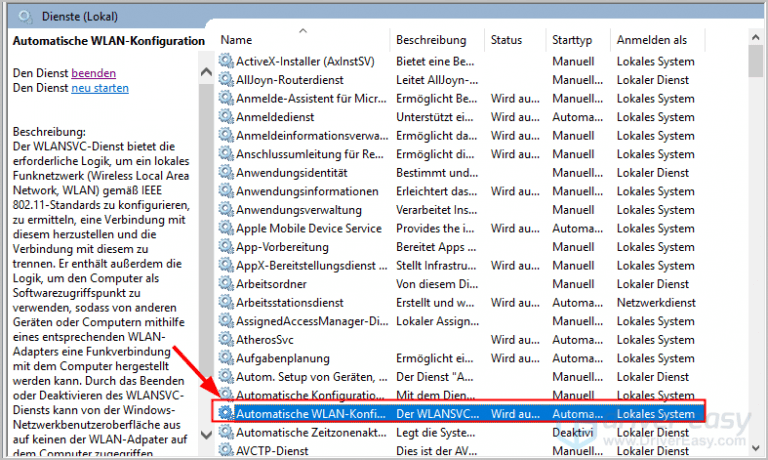This screenshot has width=768, height=460.
Task: Click the gear icon for Arbeitsordner
Action: pyautogui.click(x=226, y=284)
